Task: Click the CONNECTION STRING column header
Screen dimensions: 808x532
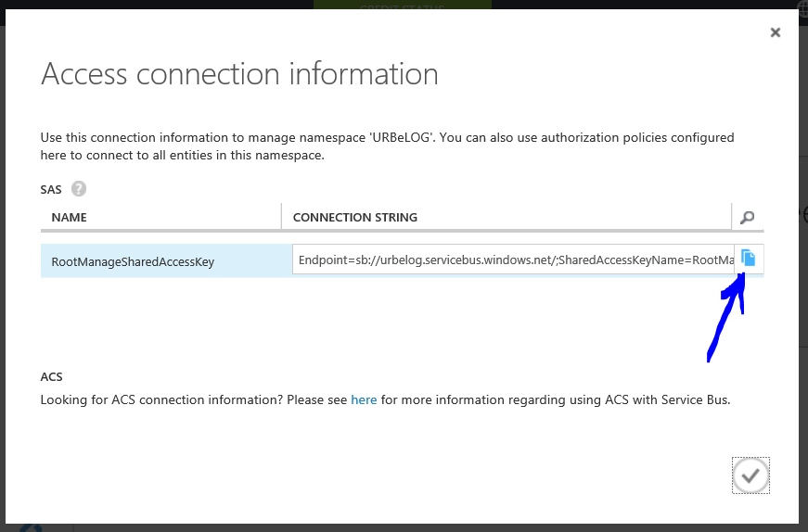Action: 354,217
